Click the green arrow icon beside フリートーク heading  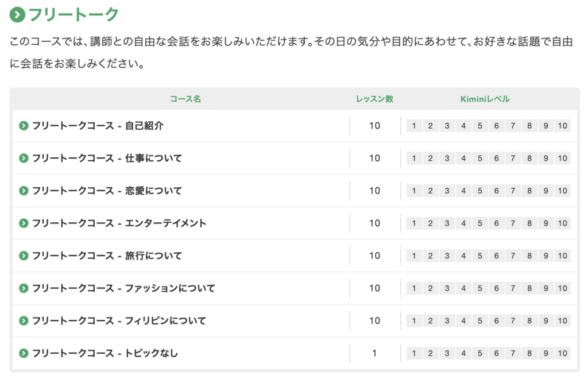(x=17, y=15)
